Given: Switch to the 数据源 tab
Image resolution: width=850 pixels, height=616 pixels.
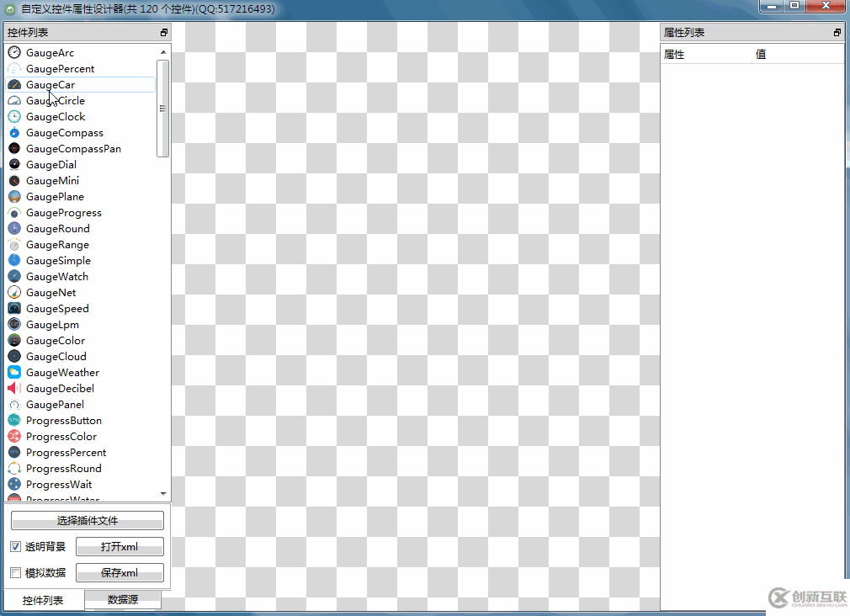Looking at the screenshot, I should click(123, 599).
